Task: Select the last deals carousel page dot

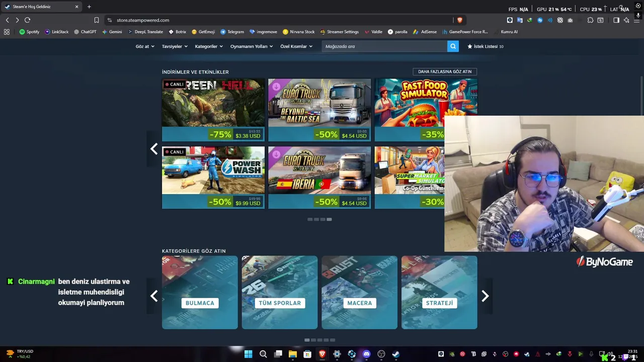Action: click(x=329, y=219)
